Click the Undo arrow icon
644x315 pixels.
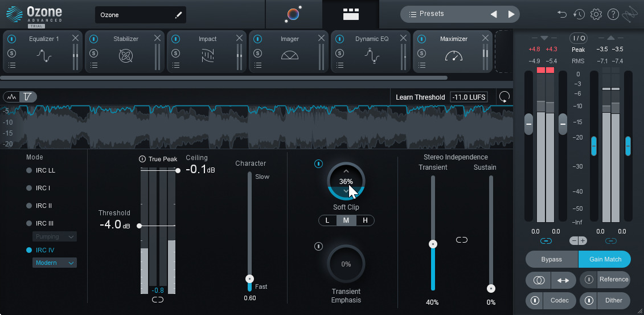(x=561, y=14)
